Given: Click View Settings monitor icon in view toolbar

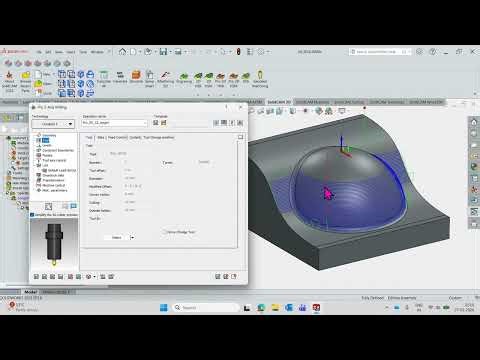Looking at the screenshot, I should [342, 111].
